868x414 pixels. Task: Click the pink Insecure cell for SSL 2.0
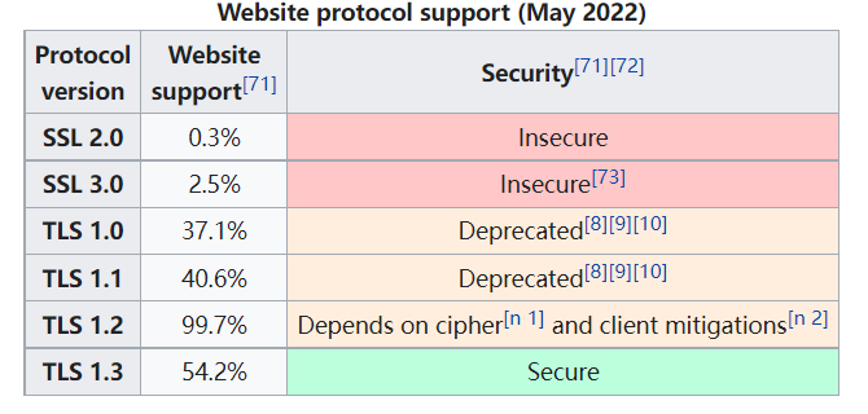[563, 137]
